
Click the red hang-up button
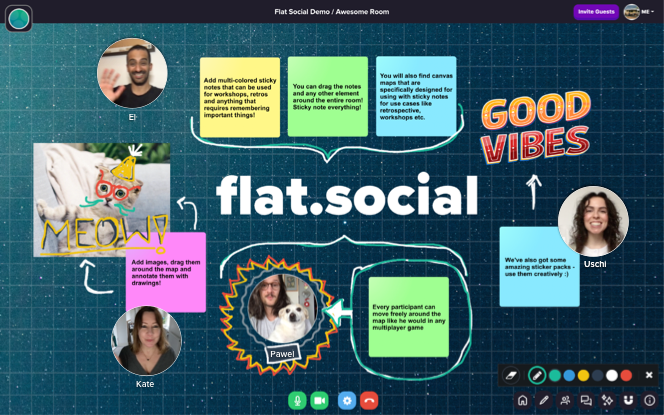[369, 401]
